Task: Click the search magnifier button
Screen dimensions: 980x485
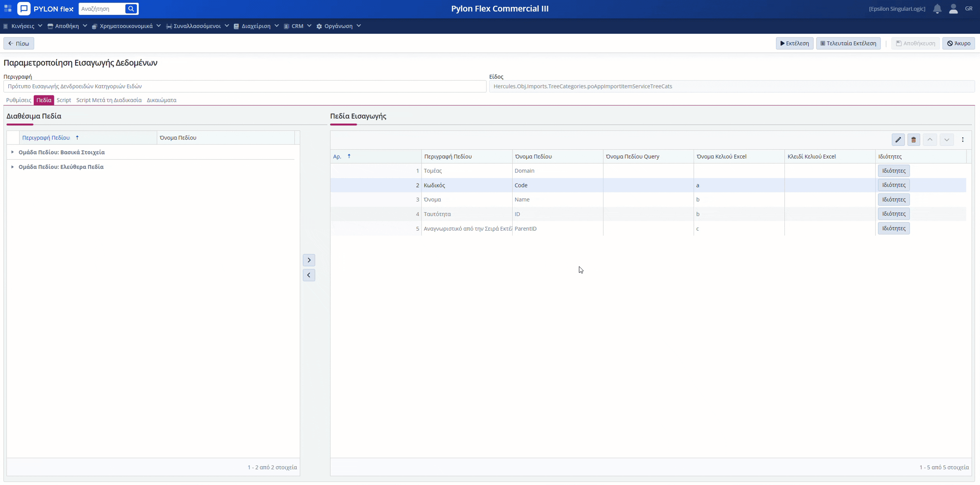Action: [131, 9]
